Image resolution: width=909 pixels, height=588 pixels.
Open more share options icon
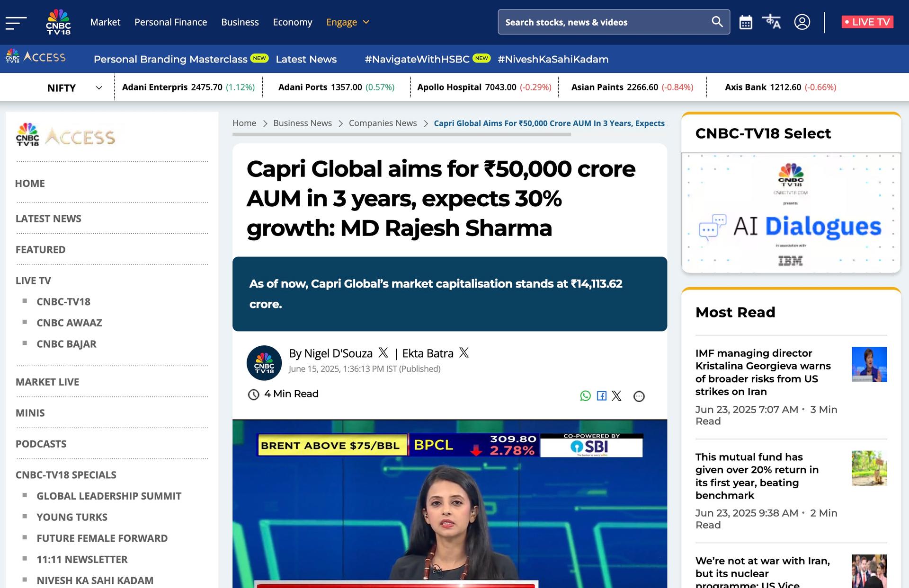click(x=639, y=396)
